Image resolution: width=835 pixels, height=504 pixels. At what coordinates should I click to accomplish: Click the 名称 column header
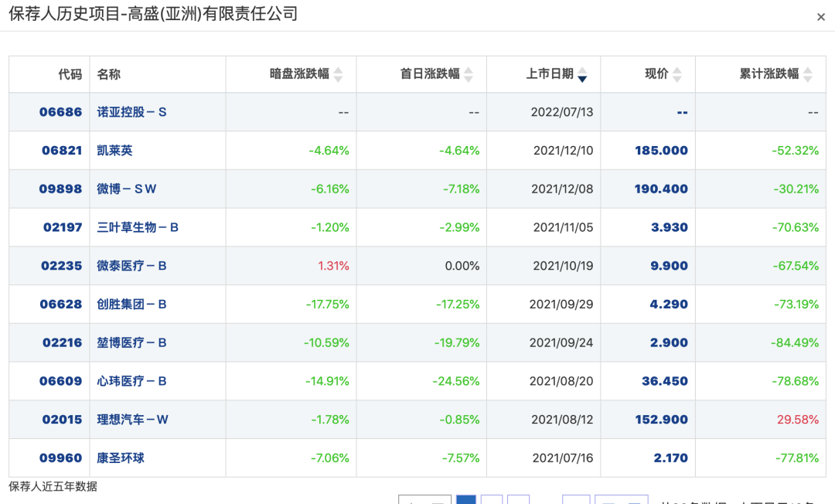coord(109,74)
